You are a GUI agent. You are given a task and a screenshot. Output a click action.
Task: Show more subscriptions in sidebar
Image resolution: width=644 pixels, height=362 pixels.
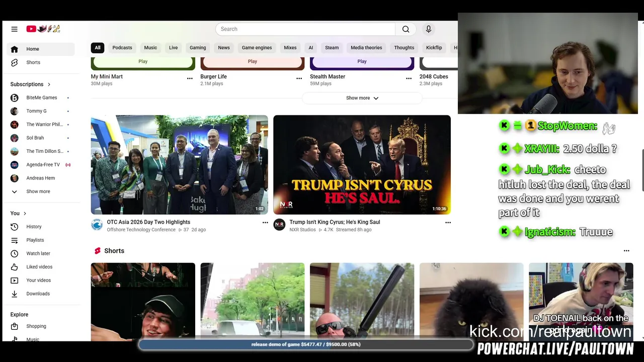point(41,192)
